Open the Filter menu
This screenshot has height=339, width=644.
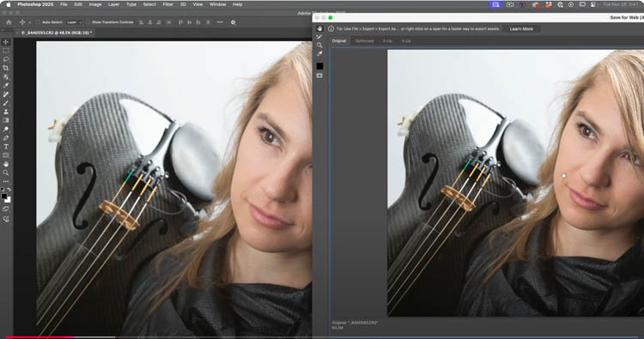pyautogui.click(x=167, y=4)
